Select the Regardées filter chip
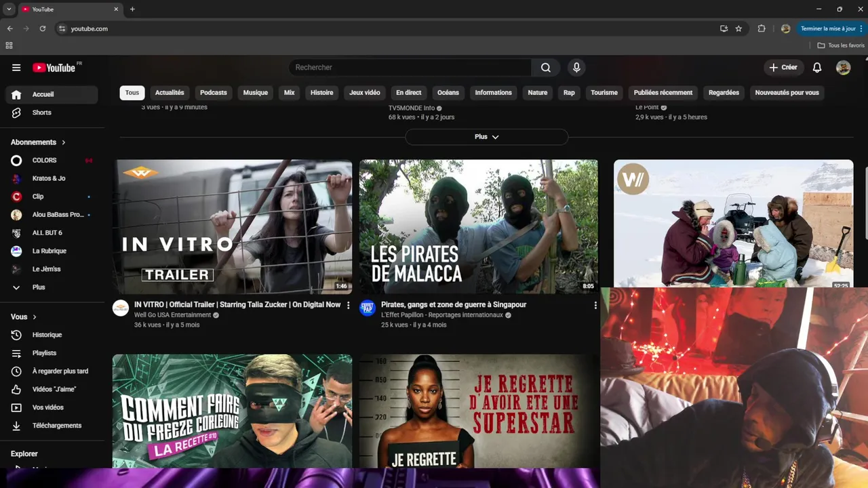Screen dimensions: 868x488 724,93
